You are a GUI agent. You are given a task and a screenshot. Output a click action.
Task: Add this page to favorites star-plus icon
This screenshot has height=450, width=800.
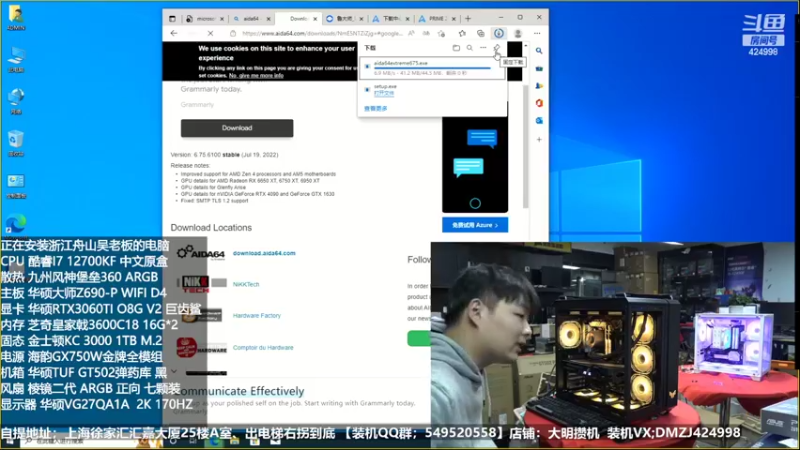(441, 33)
